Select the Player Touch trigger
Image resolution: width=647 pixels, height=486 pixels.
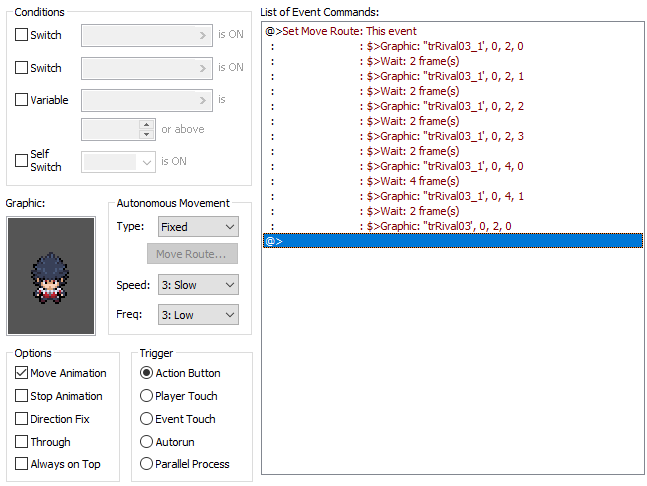pyautogui.click(x=147, y=396)
